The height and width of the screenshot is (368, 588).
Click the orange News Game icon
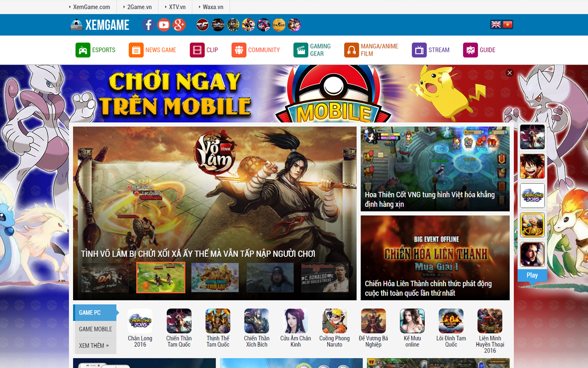(x=136, y=50)
